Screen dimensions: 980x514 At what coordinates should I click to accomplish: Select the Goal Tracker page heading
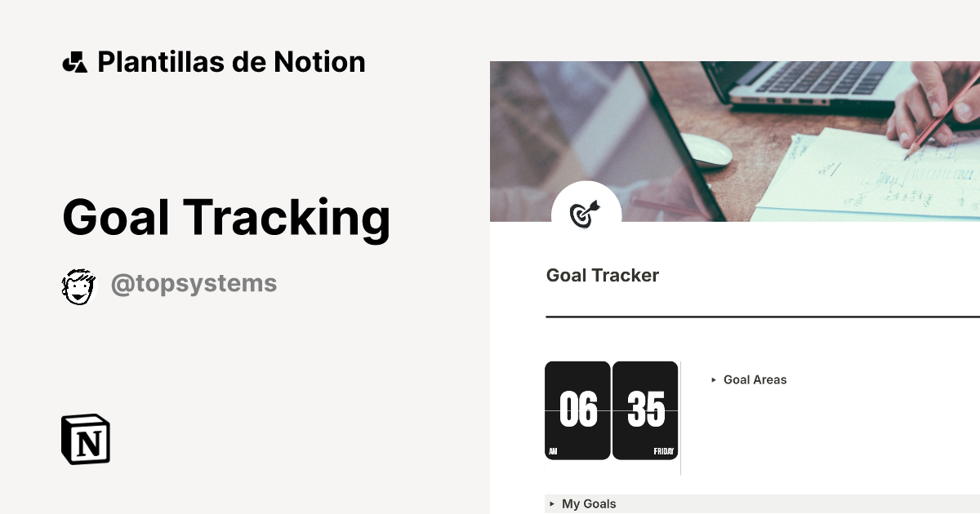click(x=602, y=275)
